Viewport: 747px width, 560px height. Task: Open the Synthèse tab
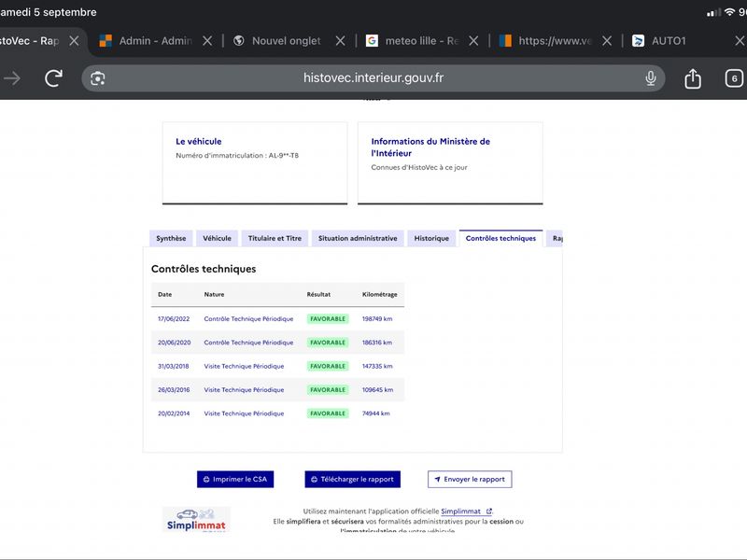coord(171,238)
